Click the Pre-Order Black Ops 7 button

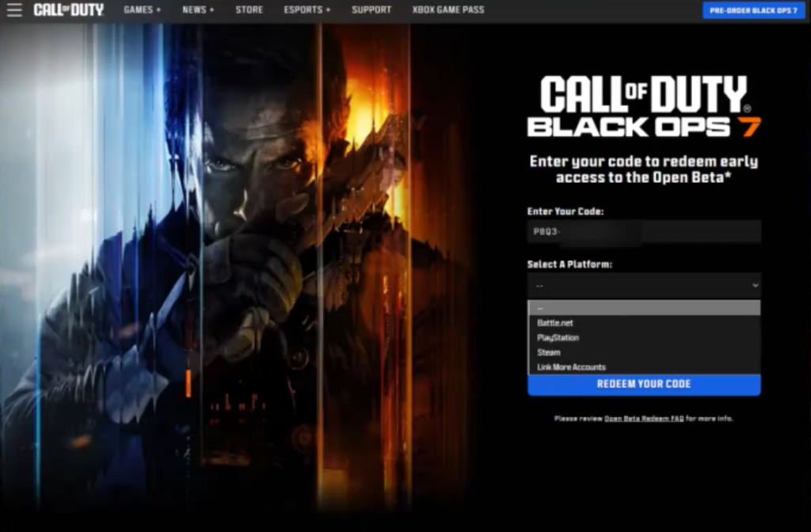(753, 10)
